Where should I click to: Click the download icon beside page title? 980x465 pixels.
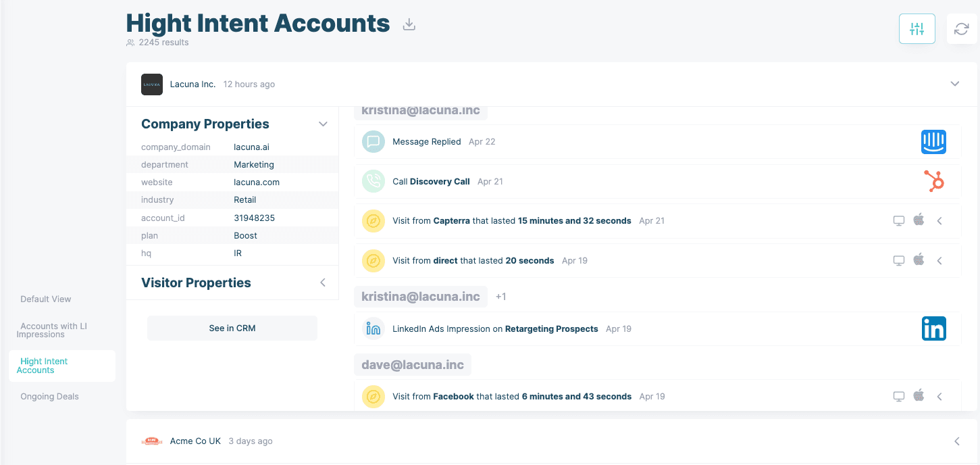click(409, 24)
